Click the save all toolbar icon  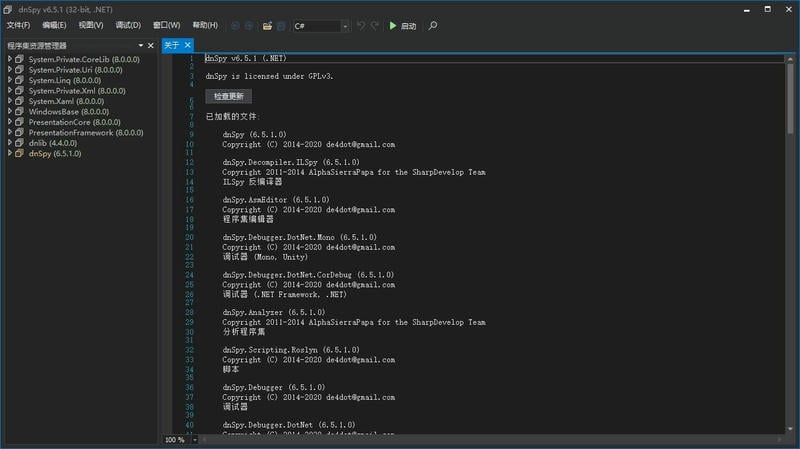(x=281, y=26)
